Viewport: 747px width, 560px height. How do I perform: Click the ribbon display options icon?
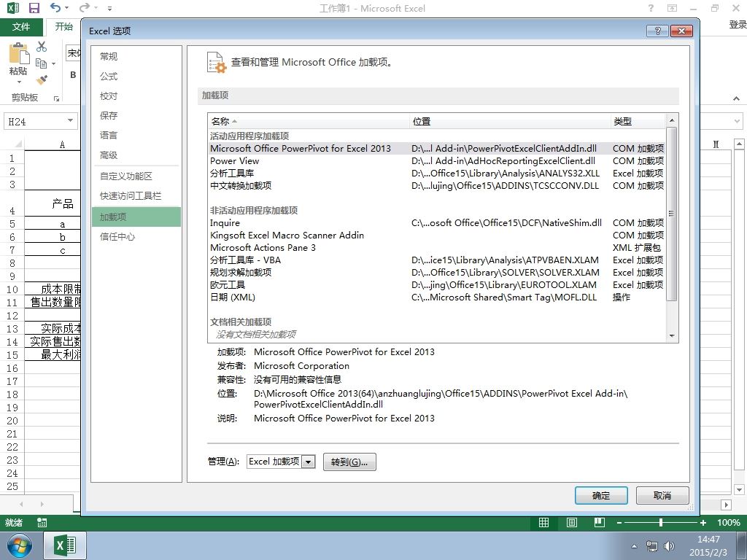tap(672, 8)
